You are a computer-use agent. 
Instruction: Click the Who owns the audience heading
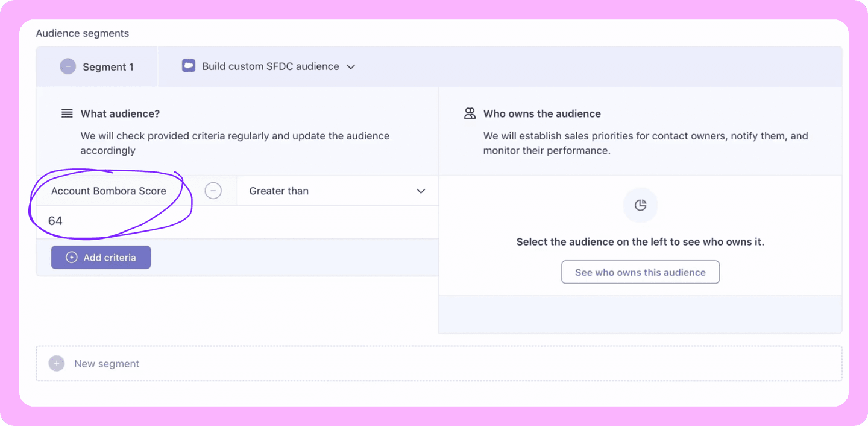click(x=542, y=113)
